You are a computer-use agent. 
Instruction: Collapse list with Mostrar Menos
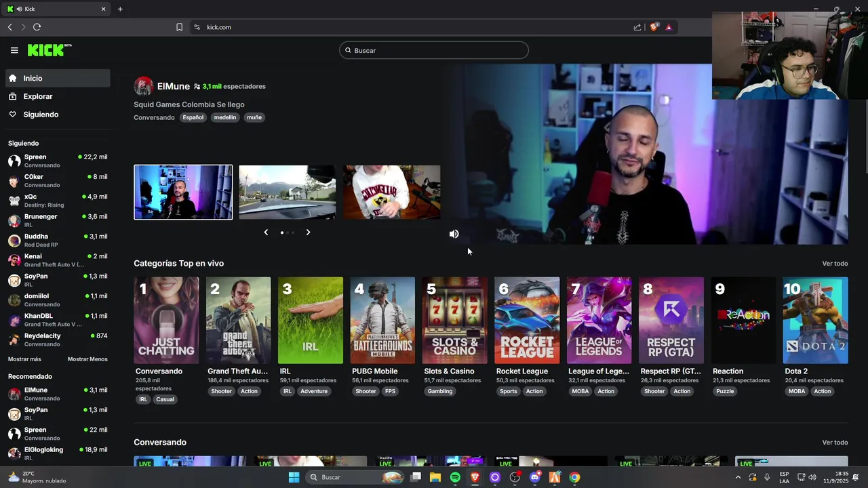point(87,359)
